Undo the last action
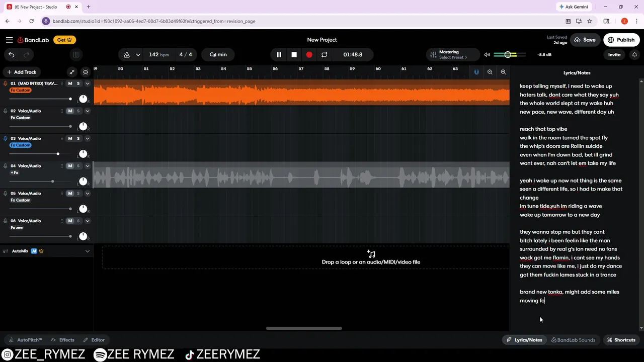The height and width of the screenshot is (362, 644). (x=12, y=54)
